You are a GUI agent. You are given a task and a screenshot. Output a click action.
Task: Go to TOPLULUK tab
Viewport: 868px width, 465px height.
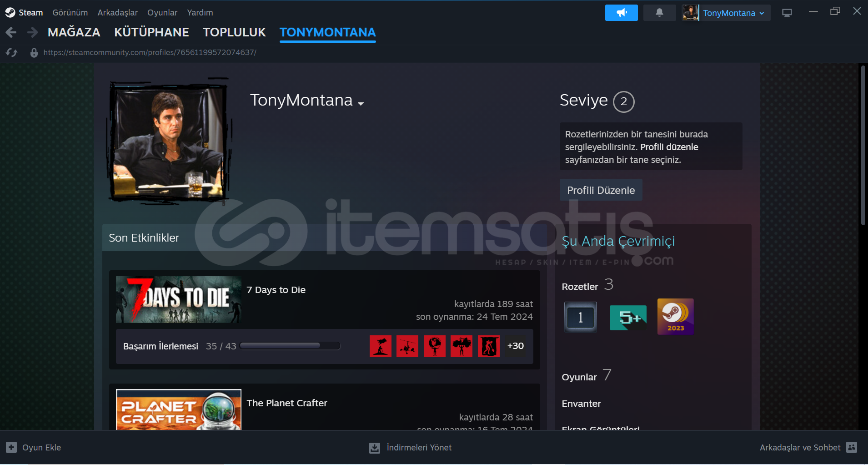pos(234,32)
